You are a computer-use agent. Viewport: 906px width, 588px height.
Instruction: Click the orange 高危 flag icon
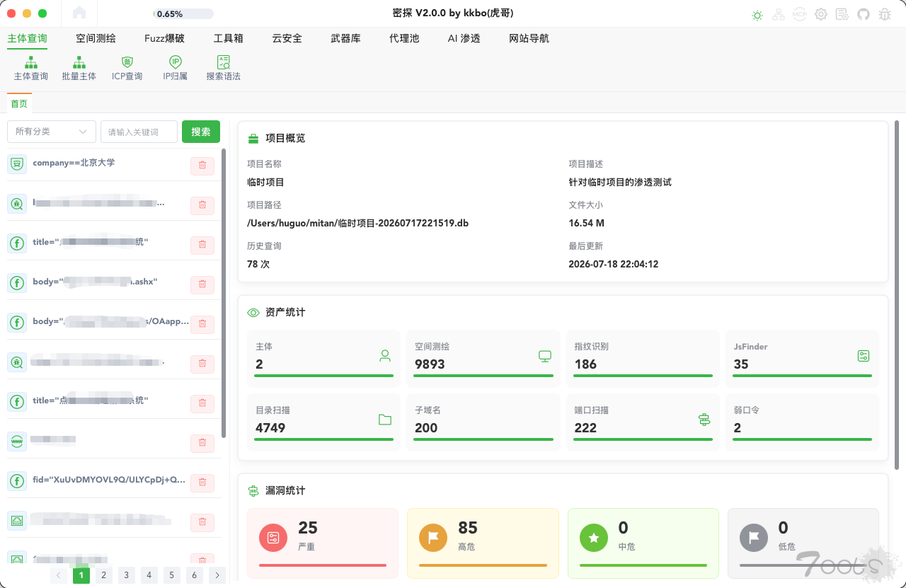coord(433,537)
